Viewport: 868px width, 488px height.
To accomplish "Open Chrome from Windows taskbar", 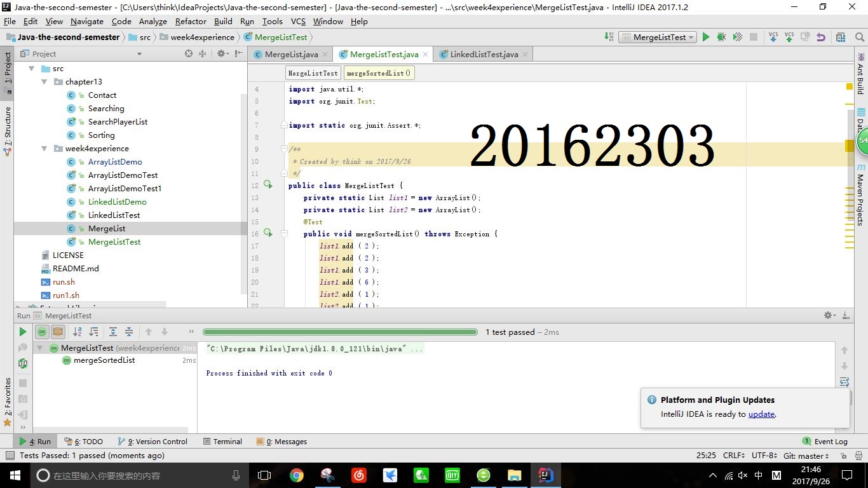I will coord(296,475).
